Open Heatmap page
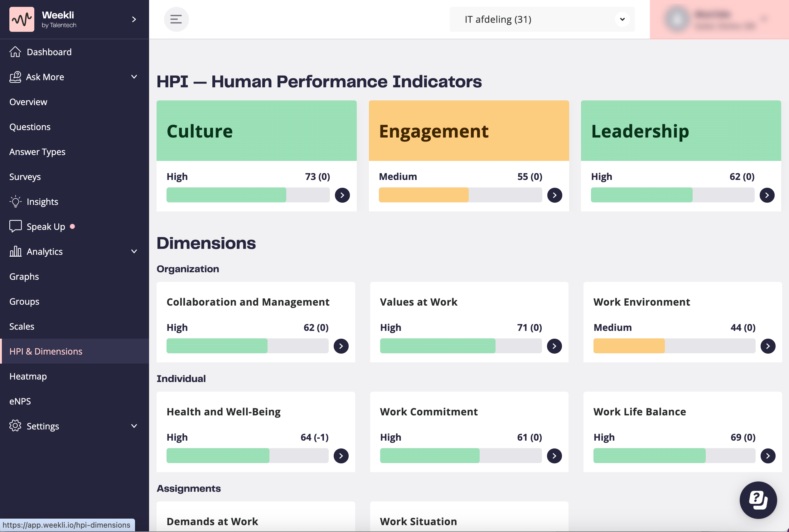This screenshot has width=789, height=532. coord(28,376)
